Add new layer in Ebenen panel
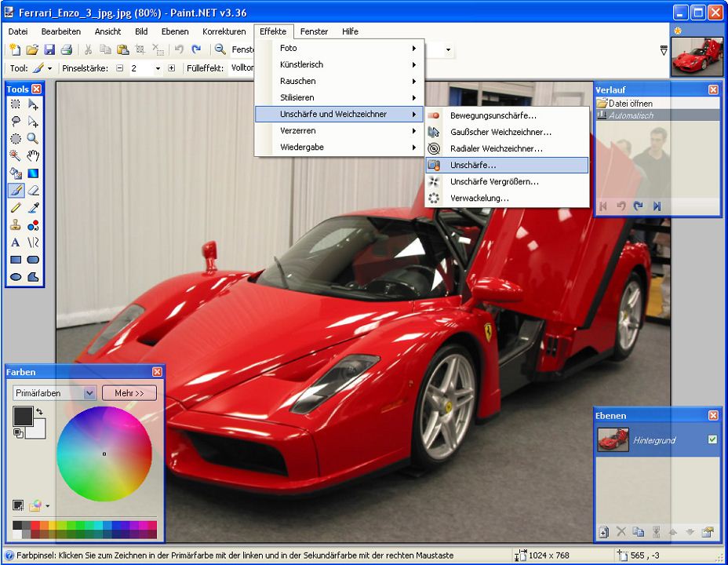The width and height of the screenshot is (728, 565). point(603,532)
